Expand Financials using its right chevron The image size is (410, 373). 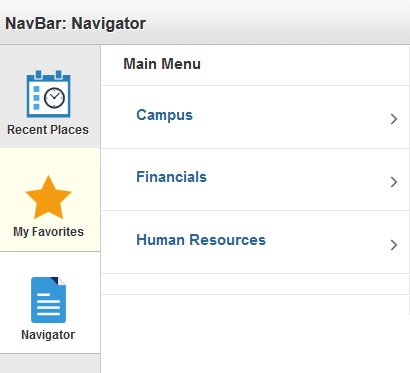(x=394, y=182)
